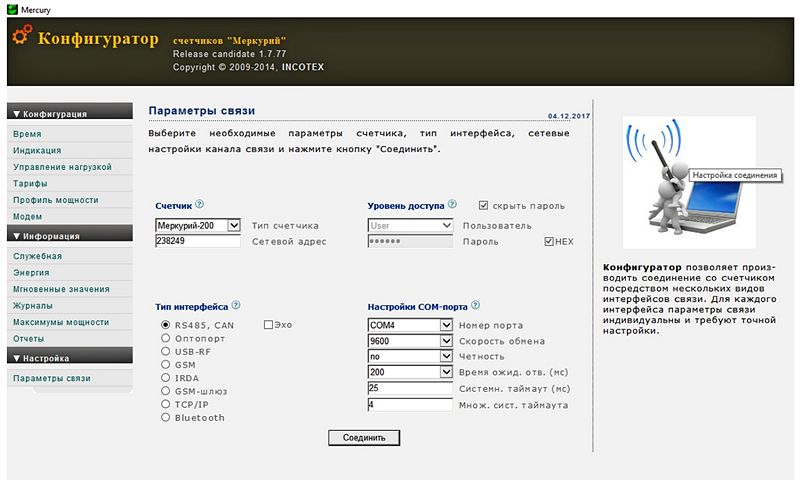Click the Сетевой адрес field 238249
The width and height of the screenshot is (800, 480).
coord(197,241)
